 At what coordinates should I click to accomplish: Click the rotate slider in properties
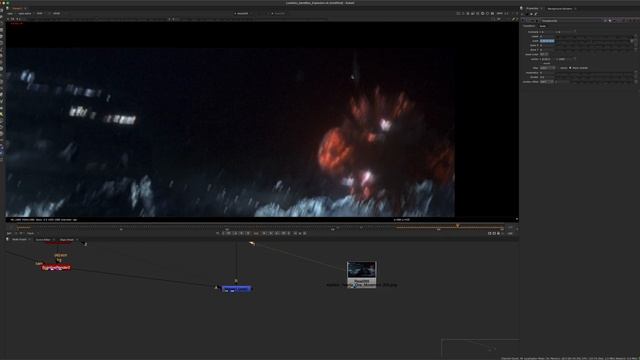point(594,36)
